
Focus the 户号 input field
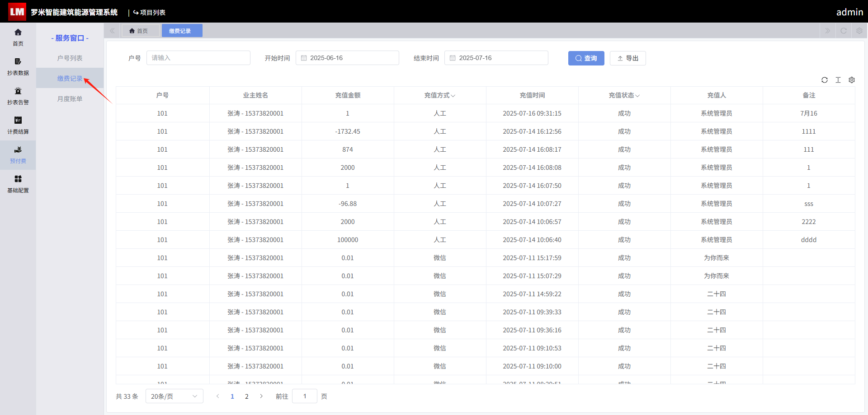tap(198, 58)
